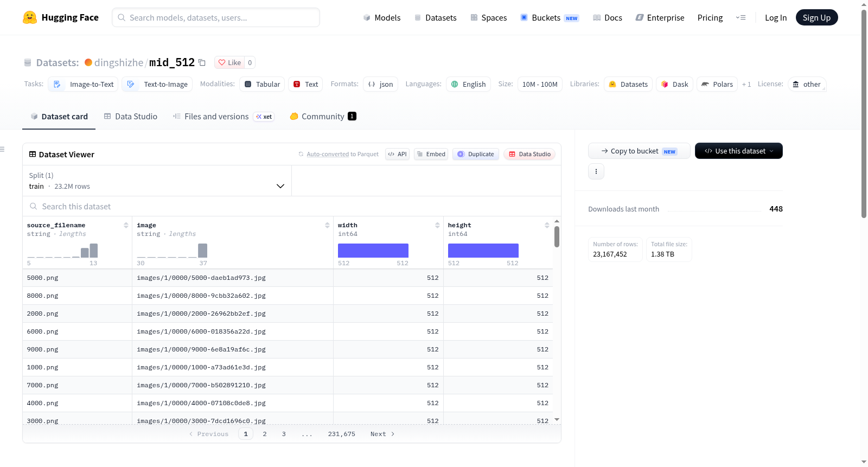Image resolution: width=868 pixels, height=467 pixels.
Task: Select the 5000.png cell
Action: pyautogui.click(x=77, y=278)
